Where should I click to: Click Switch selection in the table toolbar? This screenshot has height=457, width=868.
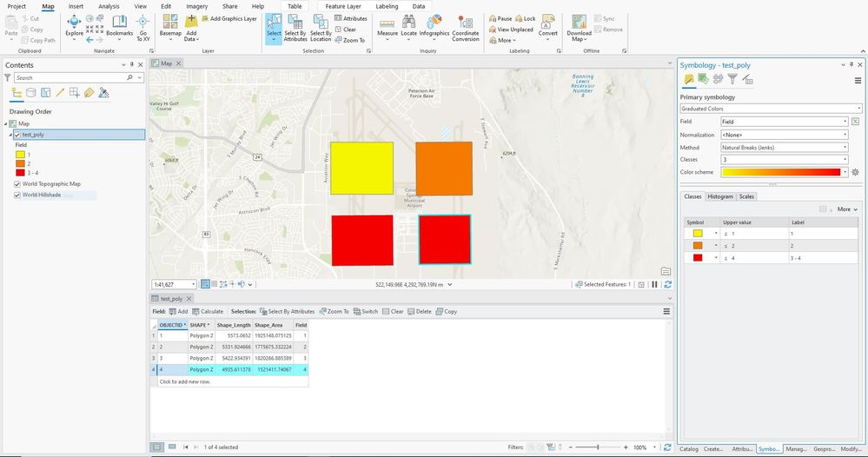[x=365, y=312]
